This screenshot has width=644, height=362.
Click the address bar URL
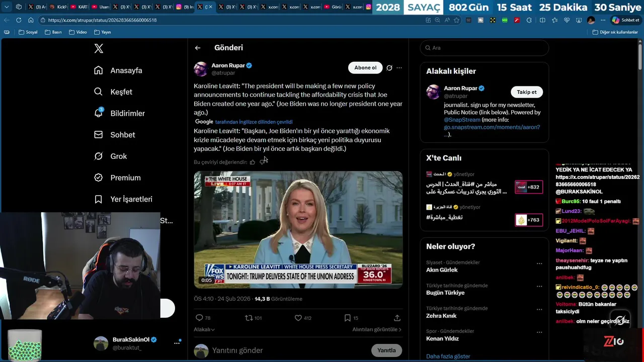[102, 20]
